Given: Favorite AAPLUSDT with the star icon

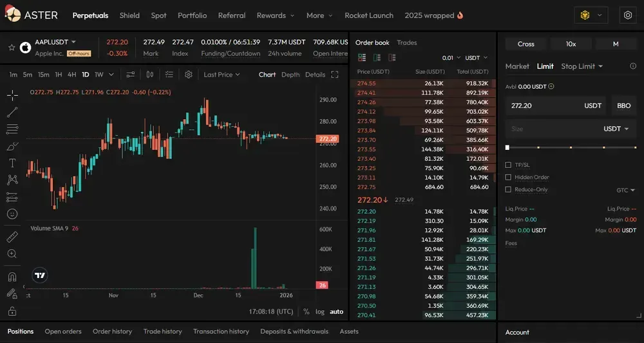Looking at the screenshot, I should click(12, 48).
